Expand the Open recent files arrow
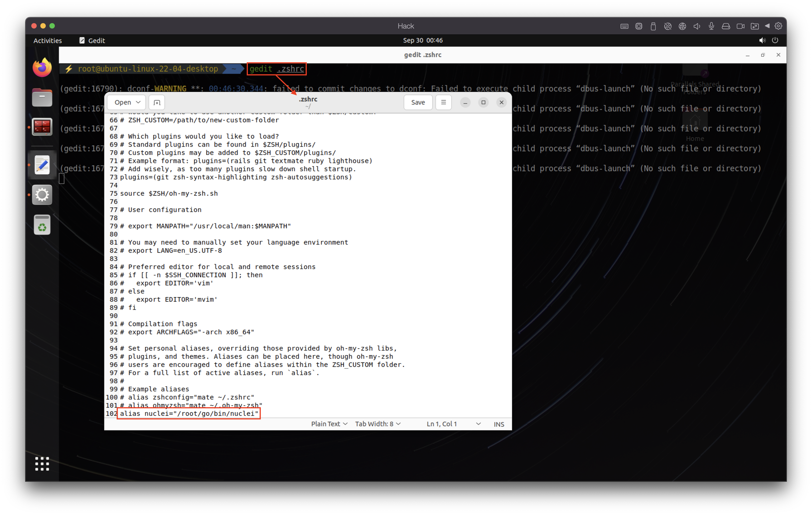This screenshot has height=515, width=812. 138,102
